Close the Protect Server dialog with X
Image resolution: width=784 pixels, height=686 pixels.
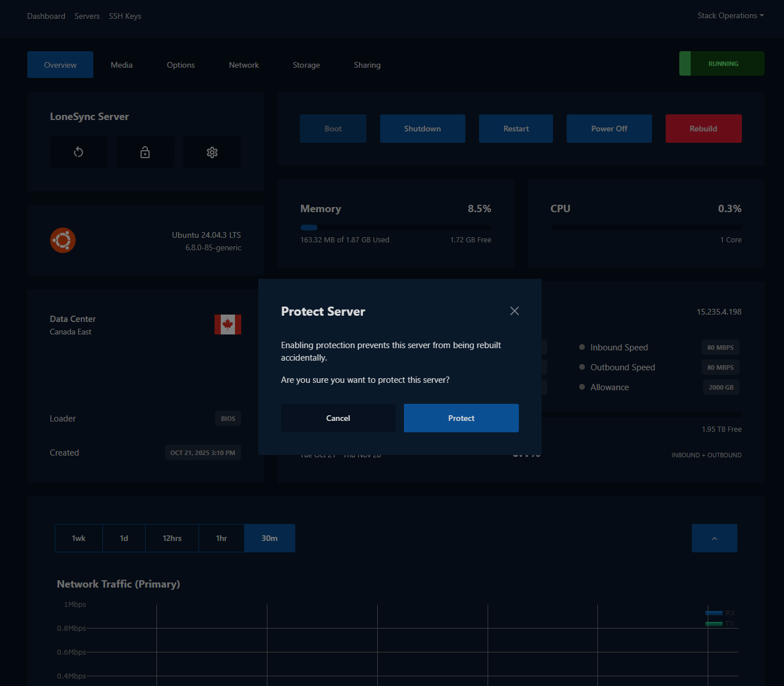tap(514, 311)
